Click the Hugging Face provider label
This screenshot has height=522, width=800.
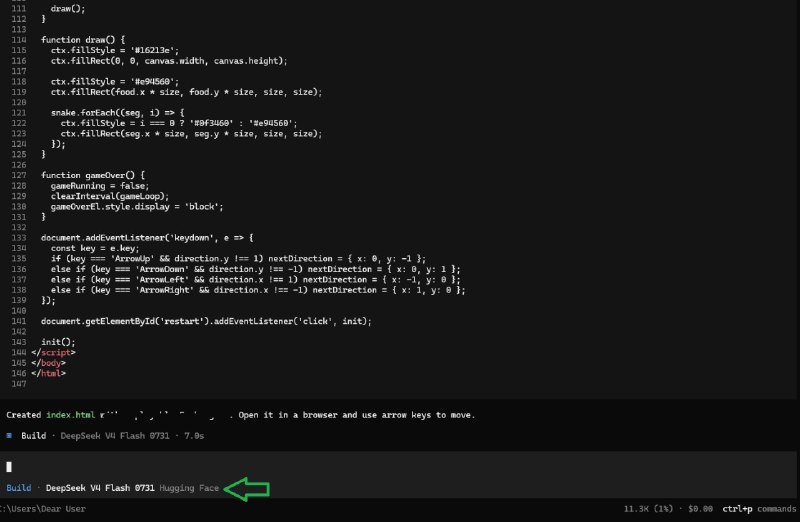click(x=189, y=488)
